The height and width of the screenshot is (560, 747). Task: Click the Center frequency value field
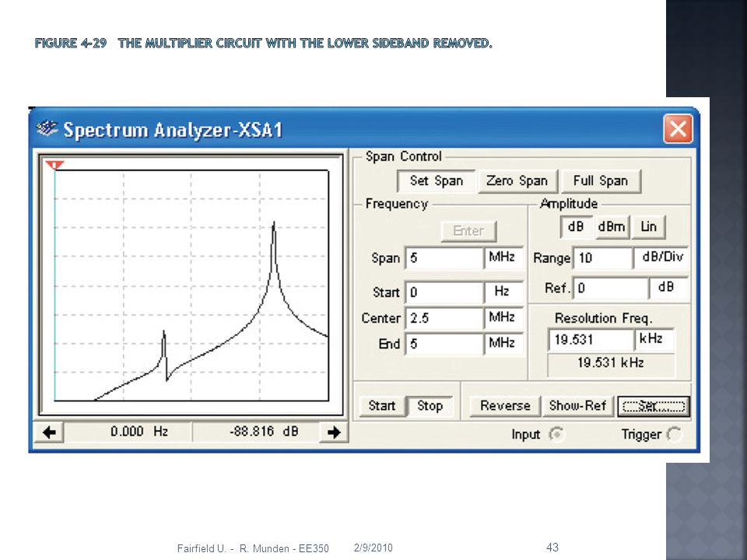[444, 318]
